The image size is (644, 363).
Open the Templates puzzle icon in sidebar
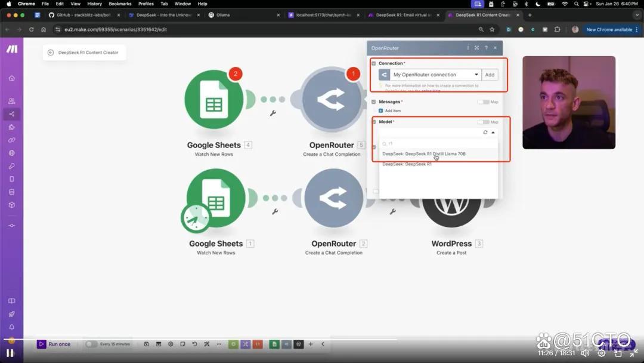[12, 127]
